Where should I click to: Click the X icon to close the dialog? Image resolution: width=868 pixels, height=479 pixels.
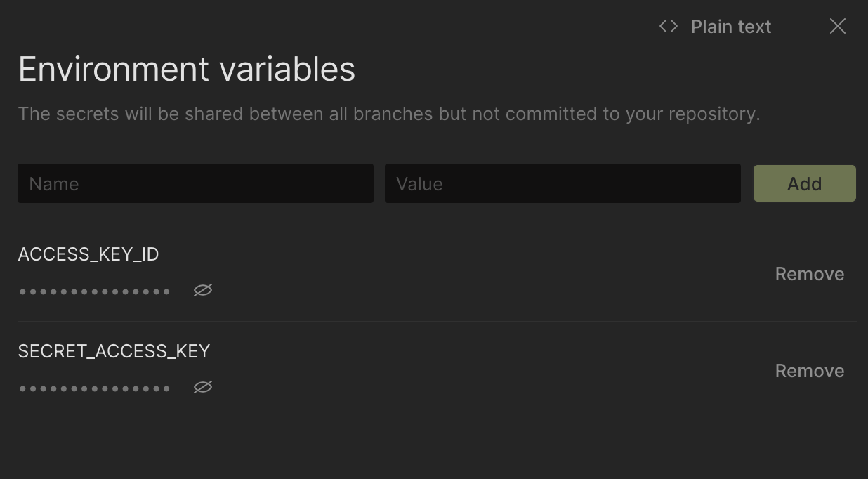837,26
